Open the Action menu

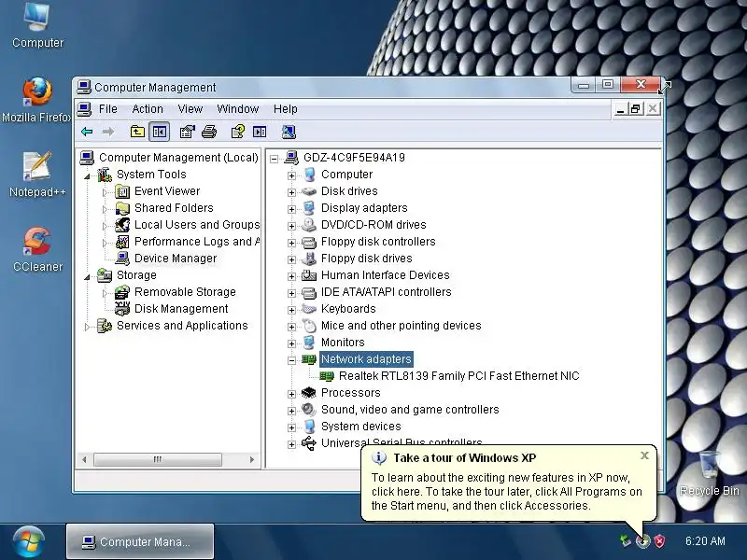(x=148, y=109)
